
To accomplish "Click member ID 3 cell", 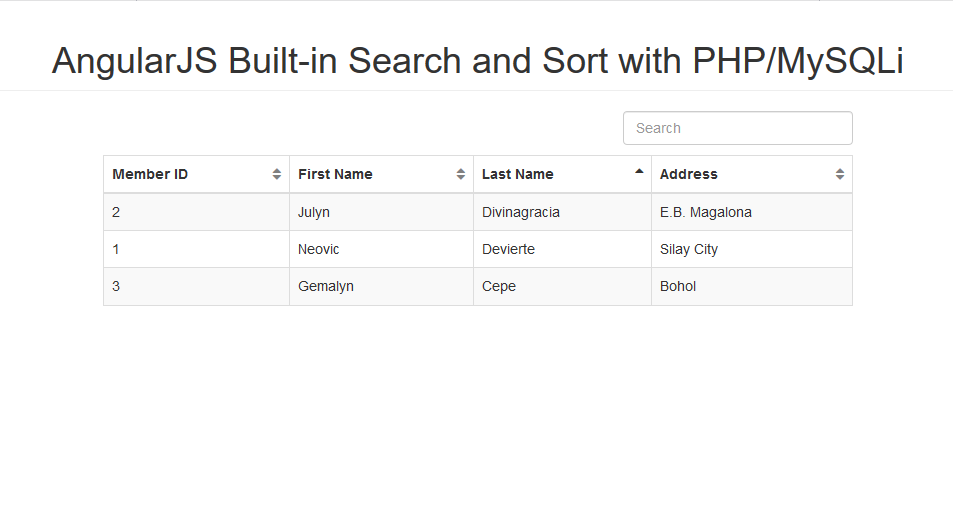I will [x=196, y=286].
